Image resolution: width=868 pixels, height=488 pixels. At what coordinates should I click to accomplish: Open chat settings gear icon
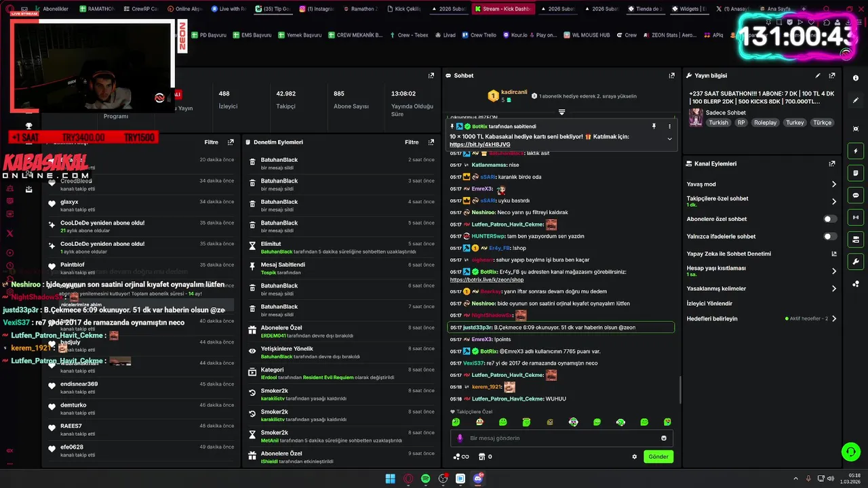635,457
